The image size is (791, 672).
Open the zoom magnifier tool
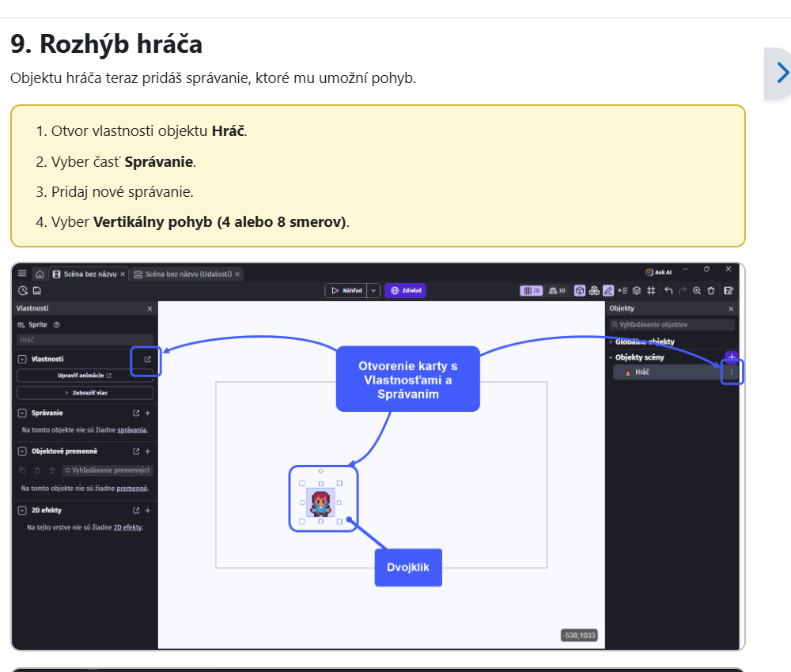pos(697,290)
